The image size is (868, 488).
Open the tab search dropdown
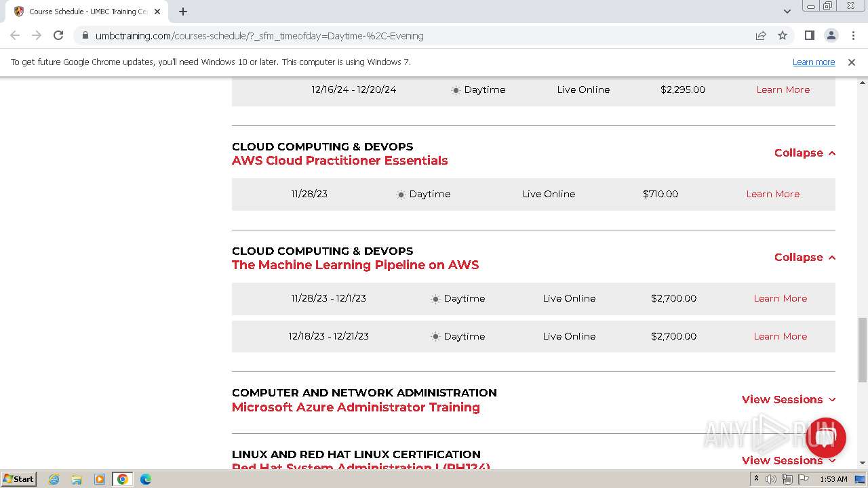point(787,12)
